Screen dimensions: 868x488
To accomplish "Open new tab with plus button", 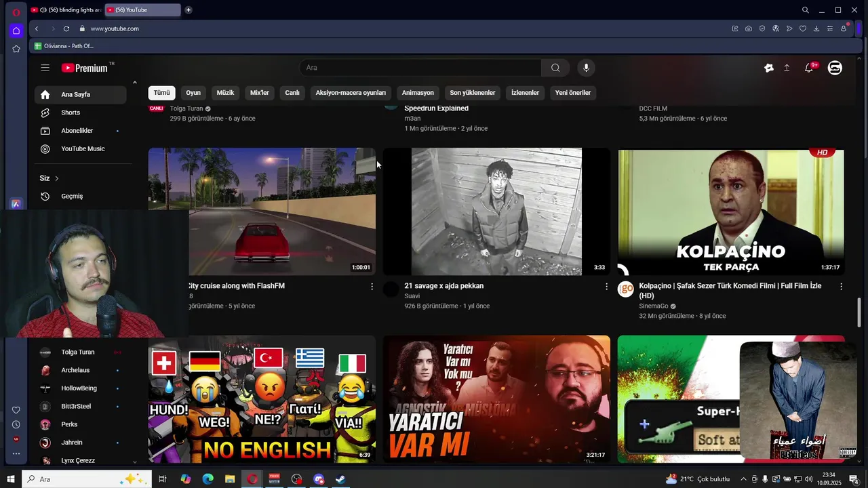I will tap(189, 9).
